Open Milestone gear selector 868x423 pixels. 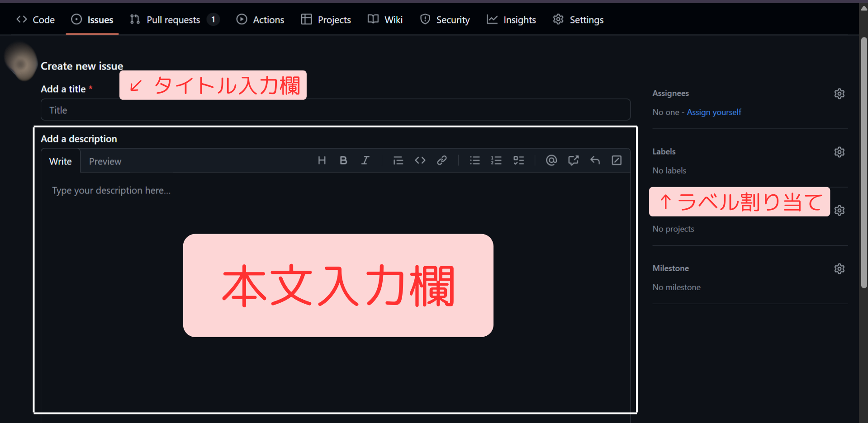[x=839, y=269]
